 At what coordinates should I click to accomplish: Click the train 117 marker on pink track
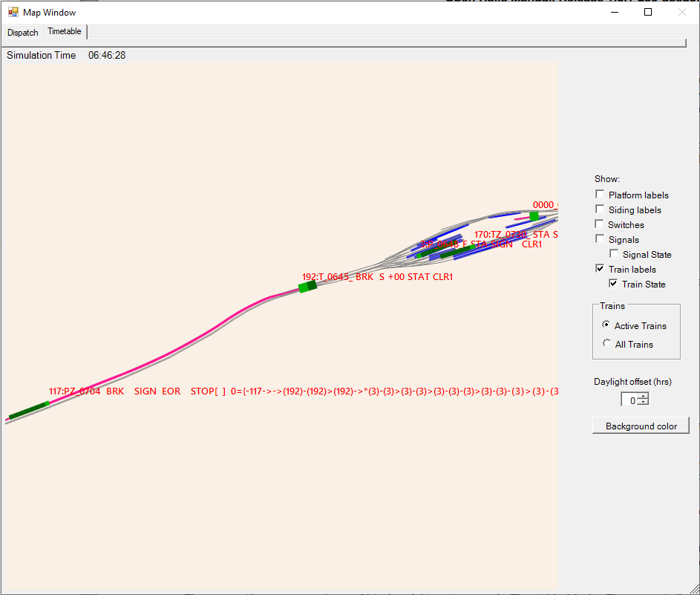(x=28, y=410)
